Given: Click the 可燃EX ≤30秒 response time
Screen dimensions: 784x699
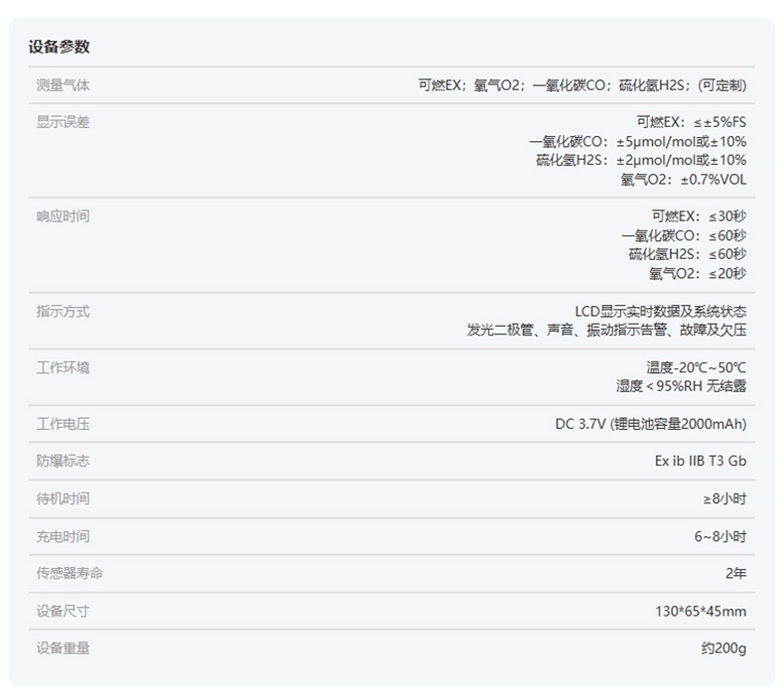Looking at the screenshot, I should (699, 216).
